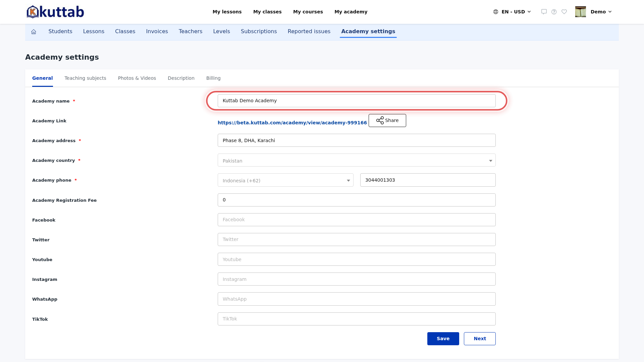Open the Reported issues section
644x362 pixels.
click(309, 32)
